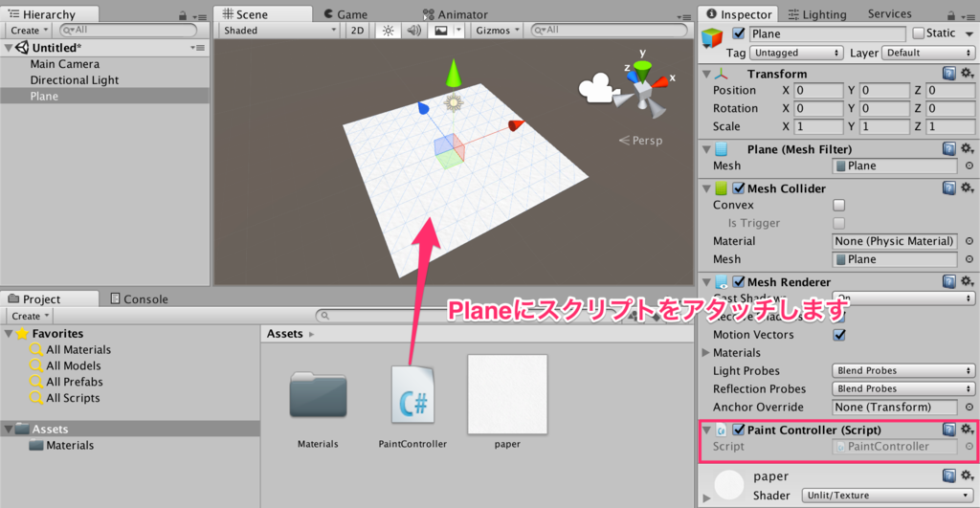
Task: Select the Materials folder asset icon
Action: tap(318, 395)
